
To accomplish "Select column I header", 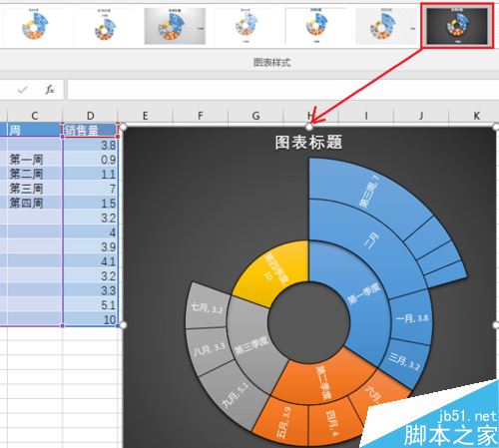I will coord(366,116).
